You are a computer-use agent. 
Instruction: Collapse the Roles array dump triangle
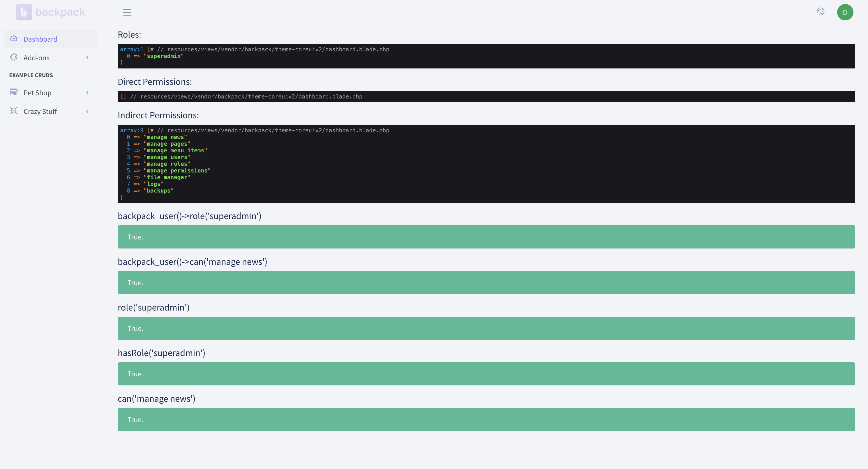point(152,49)
